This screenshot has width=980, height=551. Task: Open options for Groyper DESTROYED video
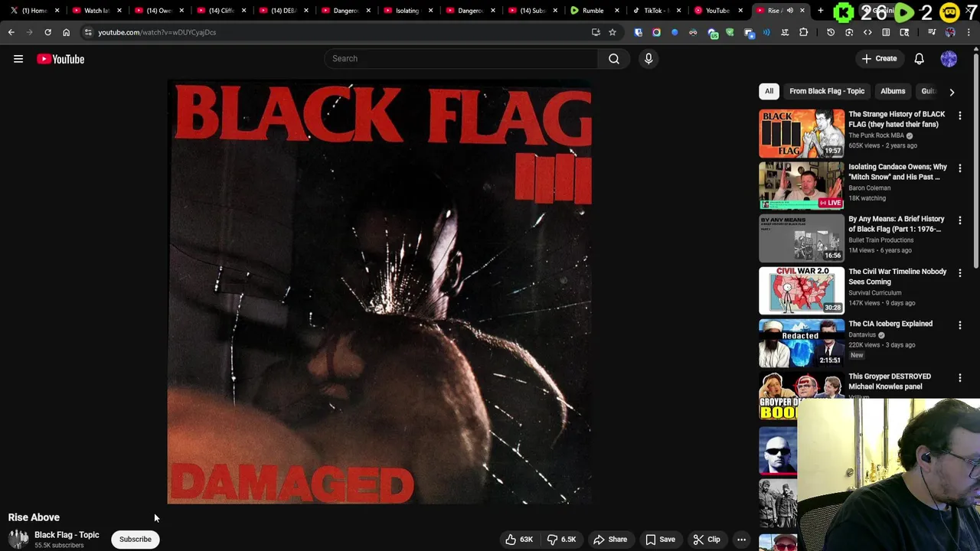pos(960,378)
